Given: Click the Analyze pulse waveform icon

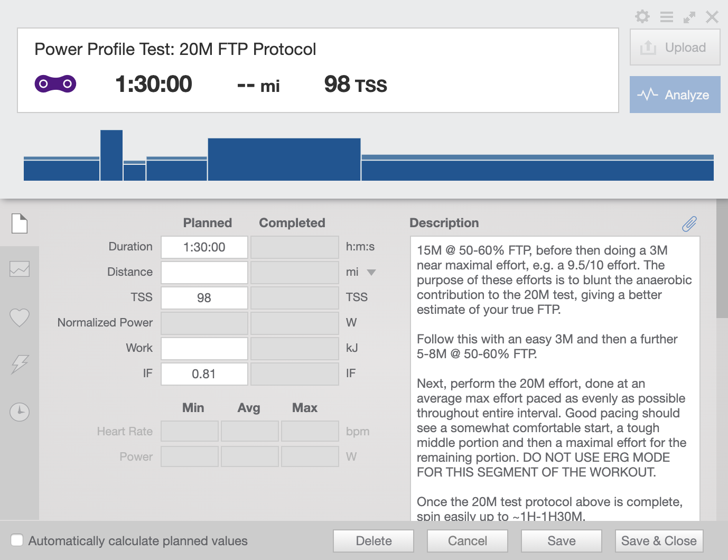Looking at the screenshot, I should coord(647,95).
